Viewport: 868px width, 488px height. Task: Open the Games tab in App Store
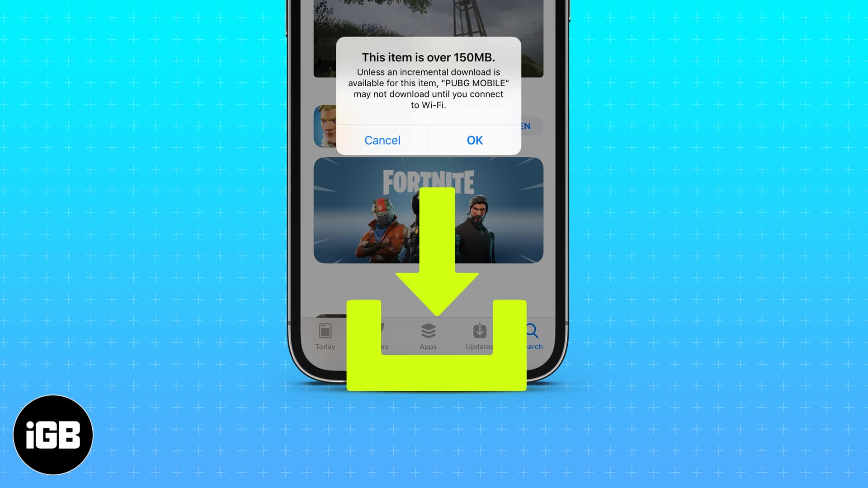(x=377, y=337)
